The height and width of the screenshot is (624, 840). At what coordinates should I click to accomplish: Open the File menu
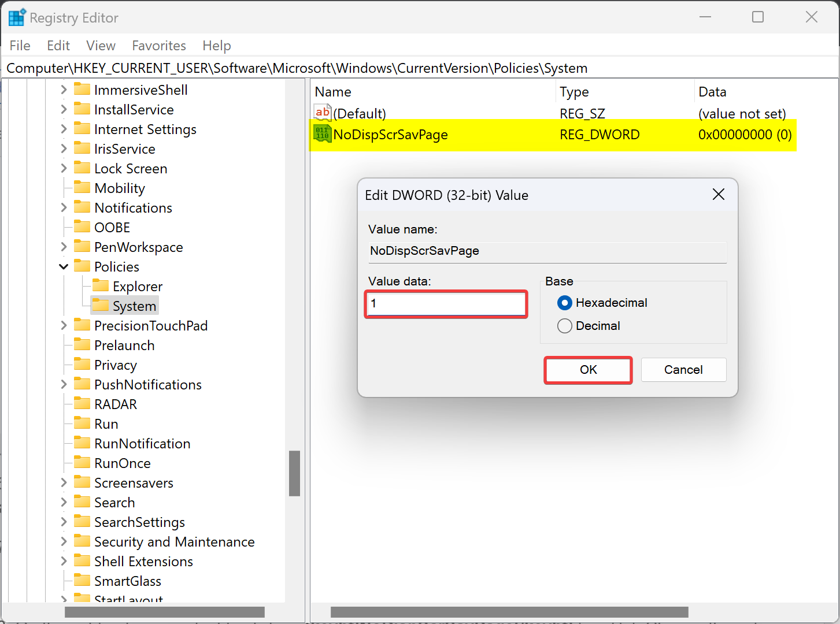pyautogui.click(x=20, y=46)
